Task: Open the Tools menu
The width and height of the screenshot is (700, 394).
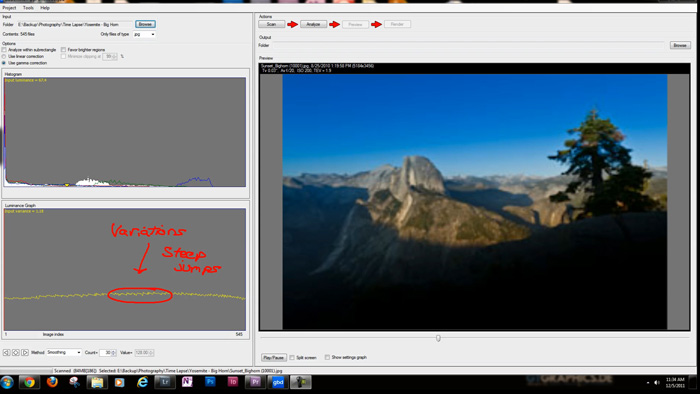Action: coord(28,8)
